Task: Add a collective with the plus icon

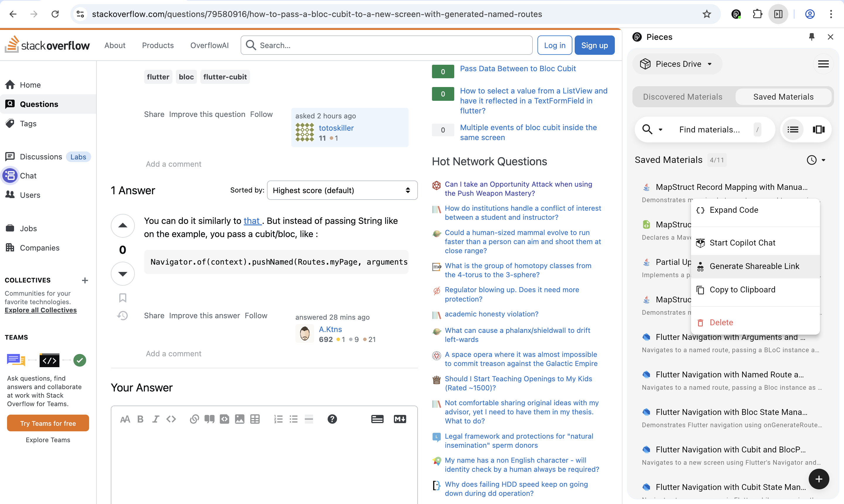Action: (85, 280)
